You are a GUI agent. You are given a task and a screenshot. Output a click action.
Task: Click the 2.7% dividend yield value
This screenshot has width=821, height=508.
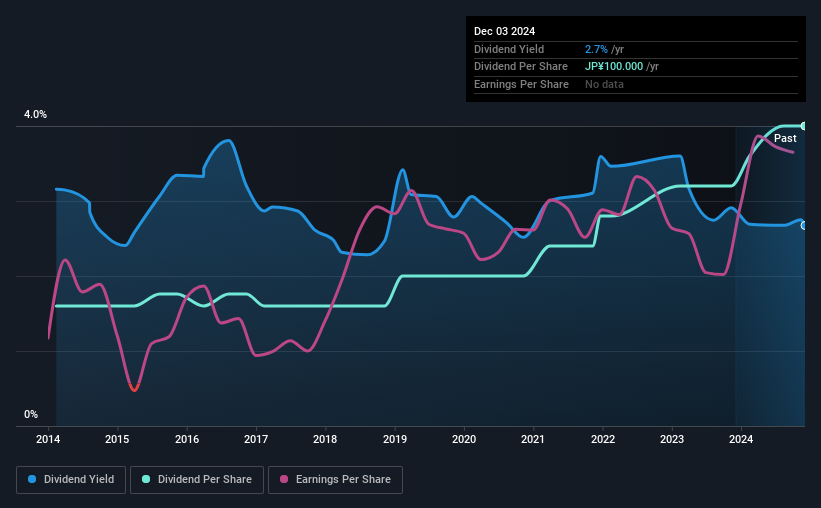coord(596,49)
